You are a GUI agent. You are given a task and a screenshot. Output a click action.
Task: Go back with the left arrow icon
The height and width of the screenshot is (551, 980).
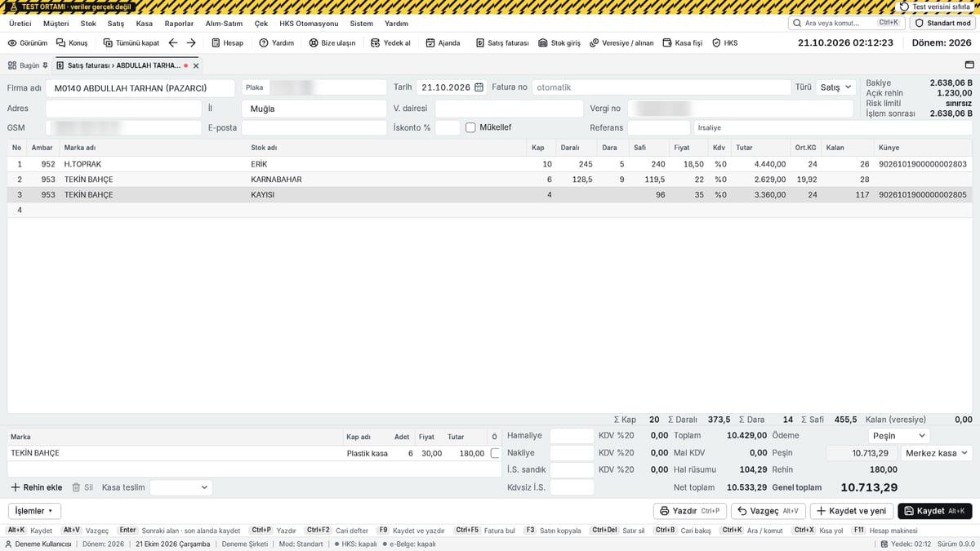point(173,42)
